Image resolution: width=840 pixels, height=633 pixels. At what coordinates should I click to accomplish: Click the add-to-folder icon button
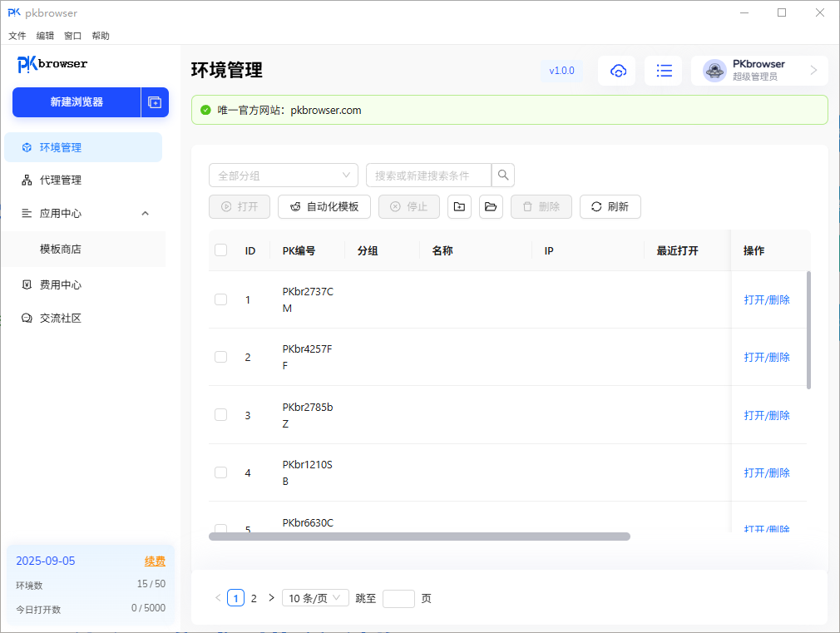click(x=459, y=207)
